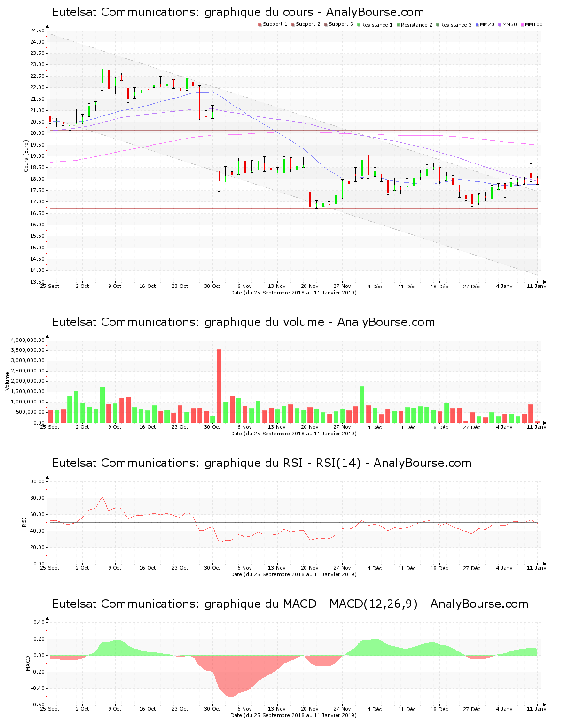This screenshot has width=564, height=728.
Task: Click '25 Sept' date on volume chart axis
Action: click(x=50, y=427)
